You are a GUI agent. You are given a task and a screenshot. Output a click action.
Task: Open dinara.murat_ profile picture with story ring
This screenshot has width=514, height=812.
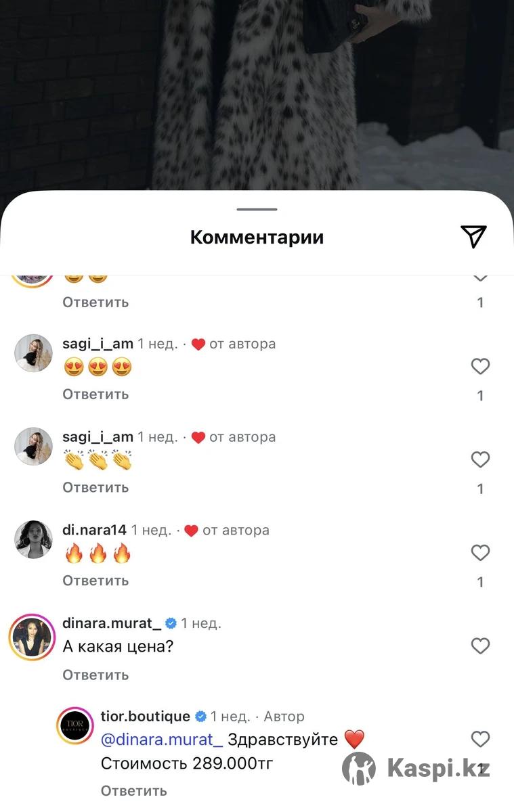pos(32,637)
